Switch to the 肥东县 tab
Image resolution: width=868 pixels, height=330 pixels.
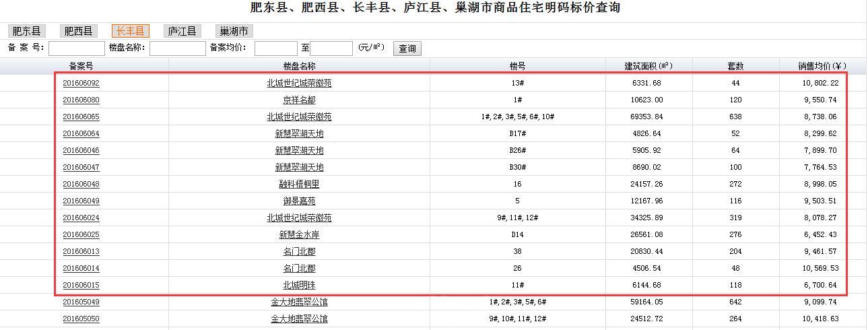pyautogui.click(x=27, y=31)
